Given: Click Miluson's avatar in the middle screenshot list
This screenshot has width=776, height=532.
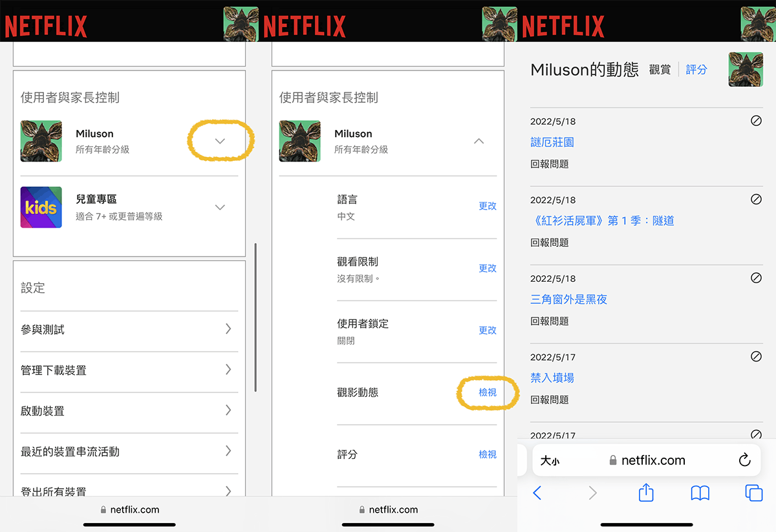Looking at the screenshot, I should (x=300, y=141).
